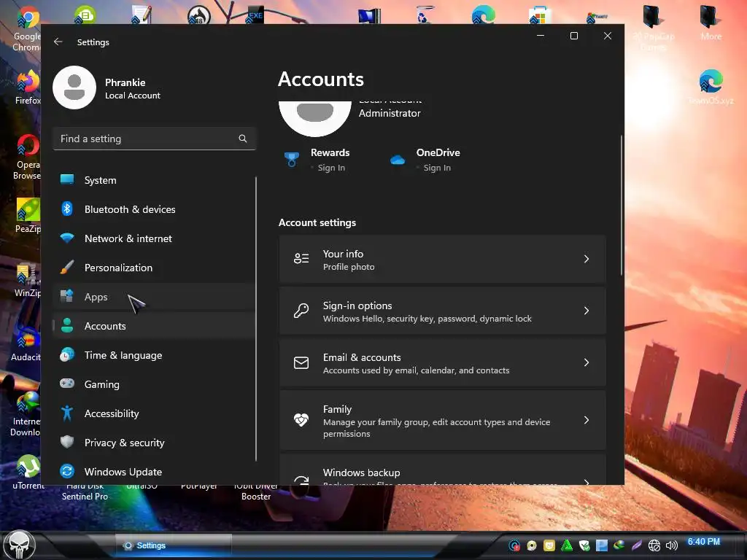Open Firefox desktop icon

coord(28,87)
